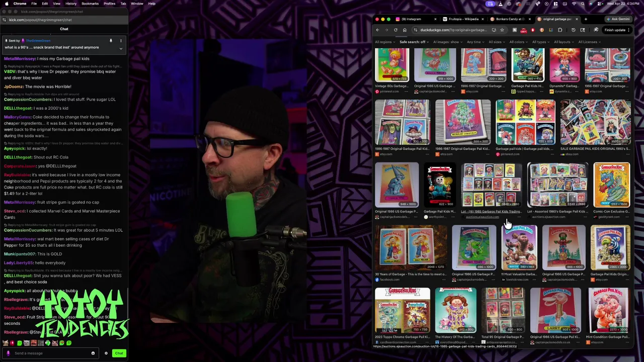Open Safe search: off dropdown

click(x=414, y=42)
